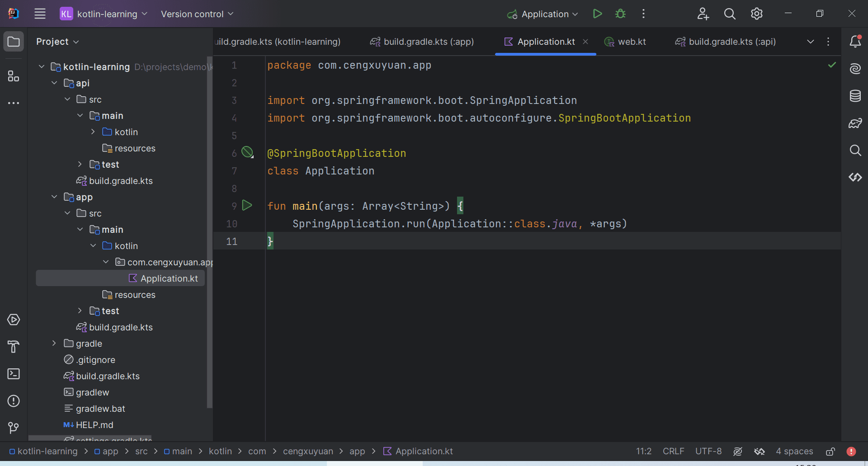
Task: Open the right sidebar search tool
Action: (x=855, y=150)
